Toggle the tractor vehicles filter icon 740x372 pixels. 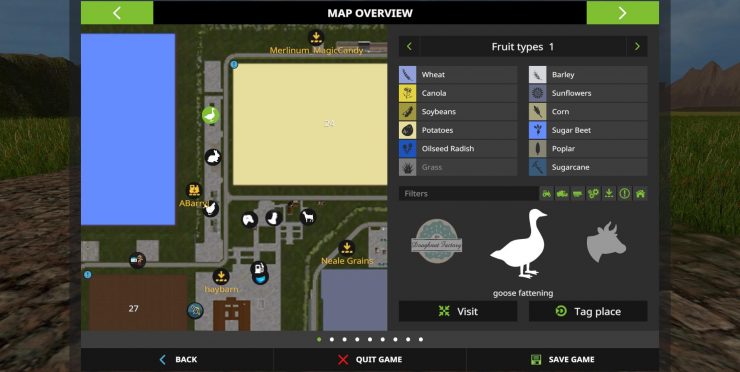547,194
